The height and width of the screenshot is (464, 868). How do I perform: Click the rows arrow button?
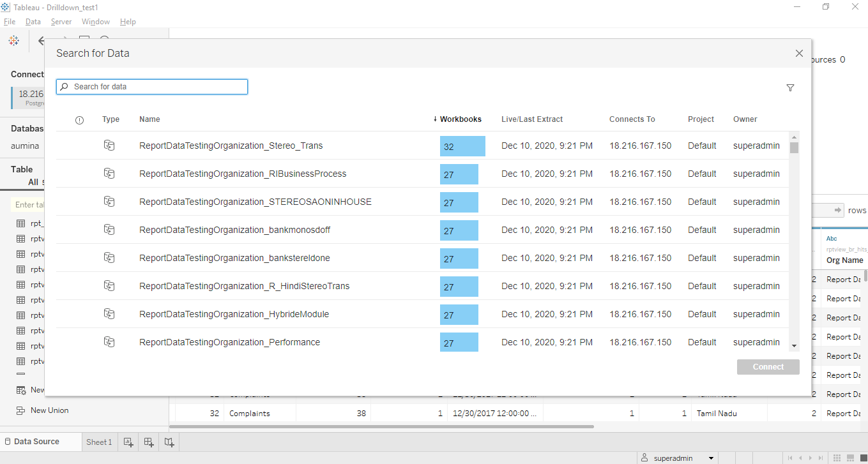pos(839,211)
